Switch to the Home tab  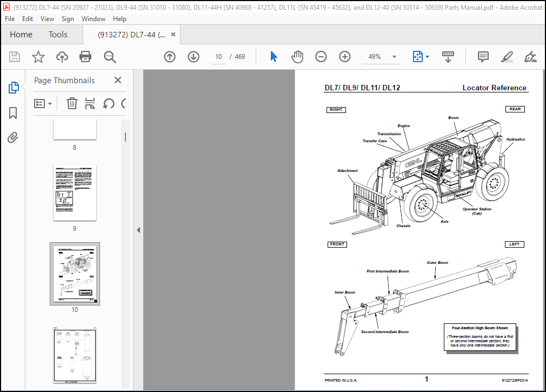(x=21, y=35)
